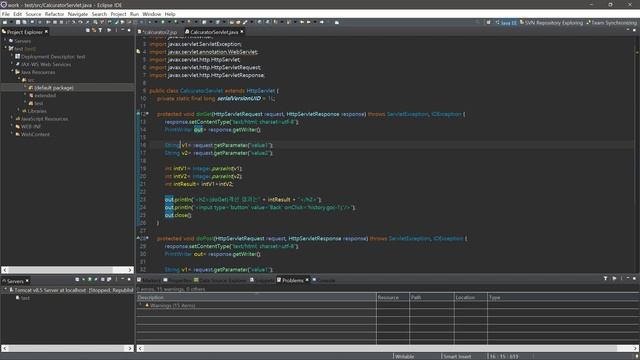640x360 pixels.
Task: Expand the Deployment Descriptor: test node
Action: click(12, 56)
